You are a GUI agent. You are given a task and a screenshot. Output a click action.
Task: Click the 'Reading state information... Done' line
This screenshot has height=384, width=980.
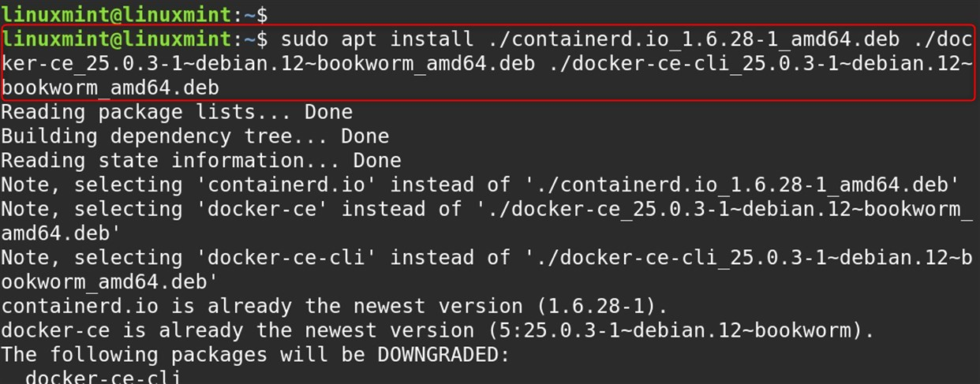(x=201, y=161)
